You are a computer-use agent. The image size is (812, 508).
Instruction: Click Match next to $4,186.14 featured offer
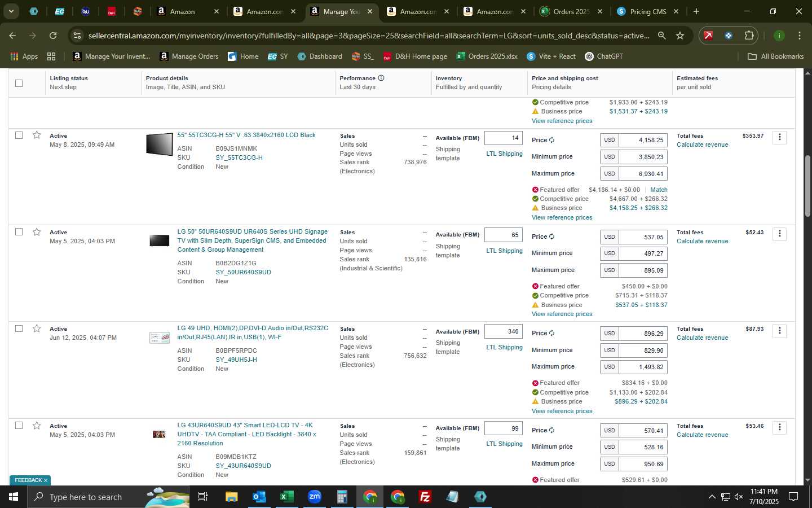tap(659, 190)
